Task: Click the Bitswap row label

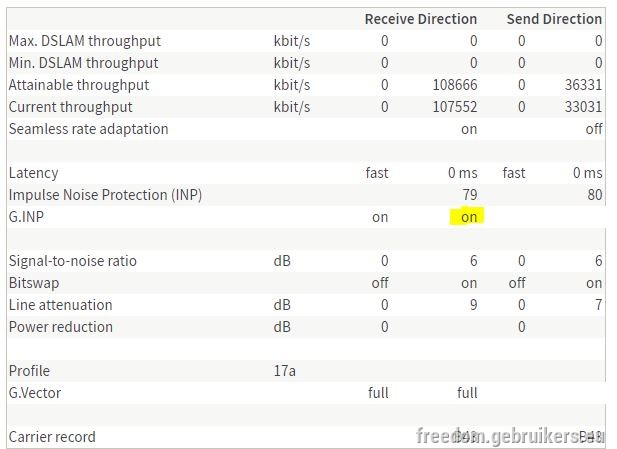Action: point(34,283)
